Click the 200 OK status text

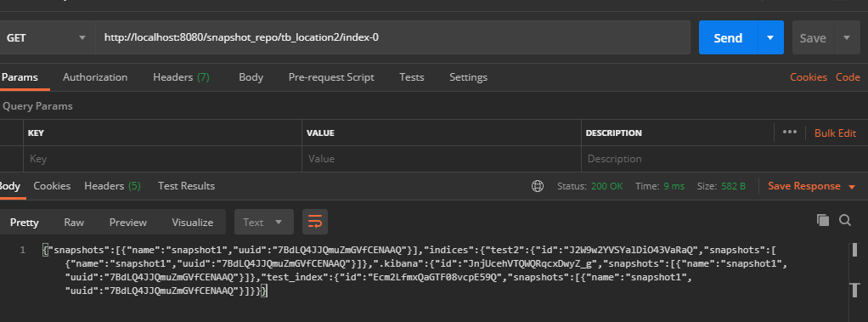coord(606,186)
